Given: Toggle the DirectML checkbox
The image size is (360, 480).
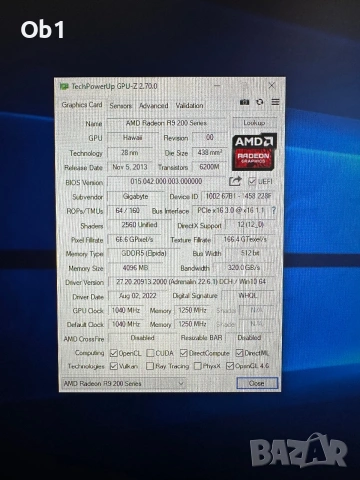Looking at the screenshot, I should pyautogui.click(x=239, y=353).
